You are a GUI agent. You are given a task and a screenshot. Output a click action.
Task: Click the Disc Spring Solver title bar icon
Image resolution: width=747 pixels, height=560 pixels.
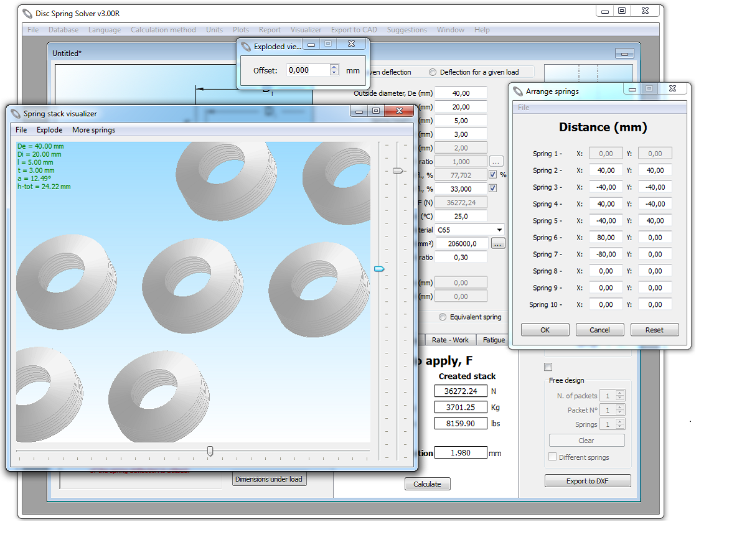click(x=27, y=13)
